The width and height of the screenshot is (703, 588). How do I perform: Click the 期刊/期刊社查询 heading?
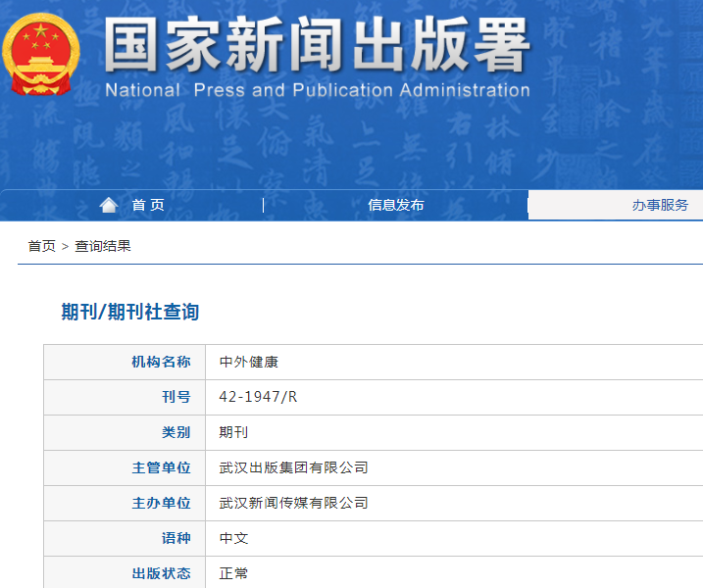point(130,312)
